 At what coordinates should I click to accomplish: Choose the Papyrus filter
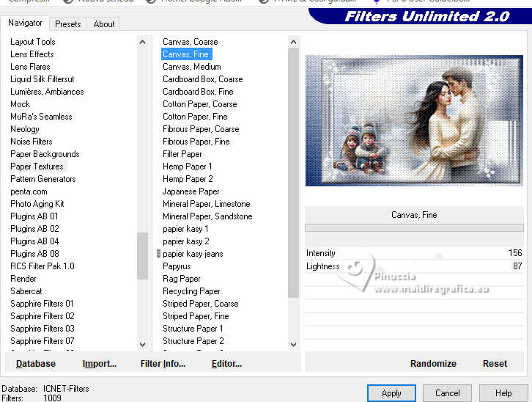click(177, 266)
